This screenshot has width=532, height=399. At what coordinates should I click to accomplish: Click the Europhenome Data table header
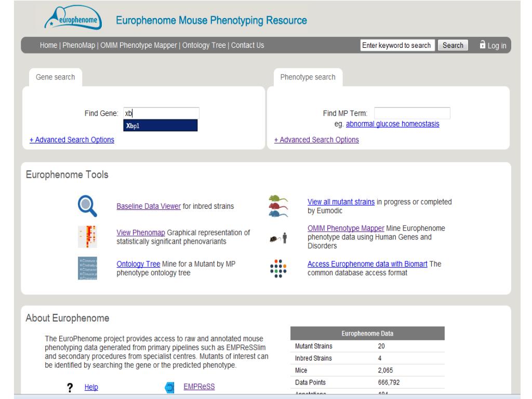367,334
